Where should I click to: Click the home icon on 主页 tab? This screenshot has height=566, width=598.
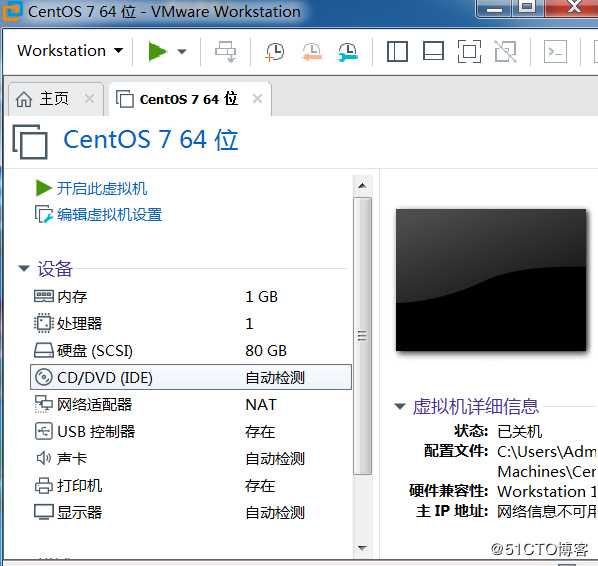coord(24,100)
